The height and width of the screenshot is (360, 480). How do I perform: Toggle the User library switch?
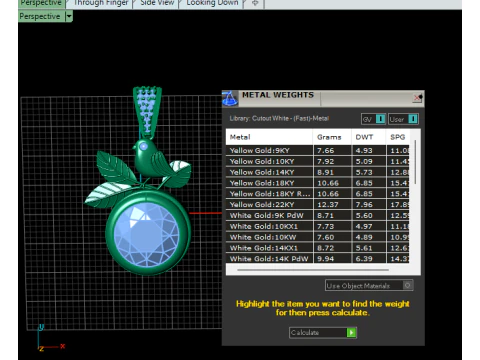pos(403,119)
